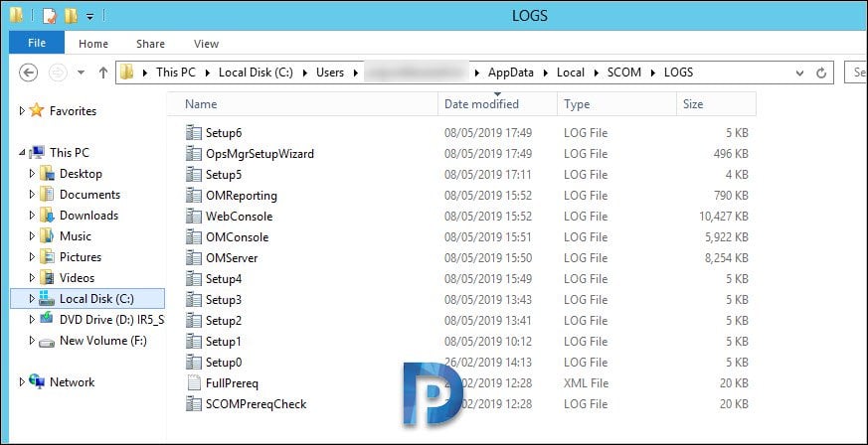868x445 pixels.
Task: Sort by Date modified column header
Action: point(497,104)
